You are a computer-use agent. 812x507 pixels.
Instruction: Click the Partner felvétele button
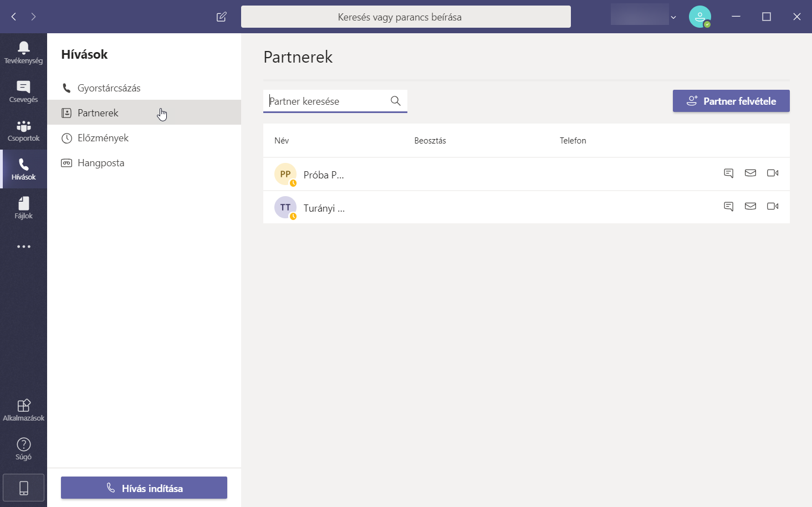tap(731, 101)
